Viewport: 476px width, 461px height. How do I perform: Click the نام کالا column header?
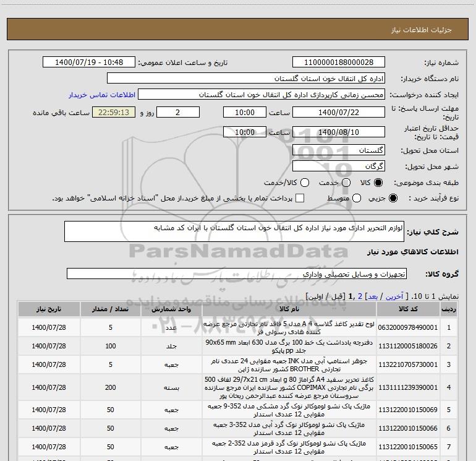289,309
